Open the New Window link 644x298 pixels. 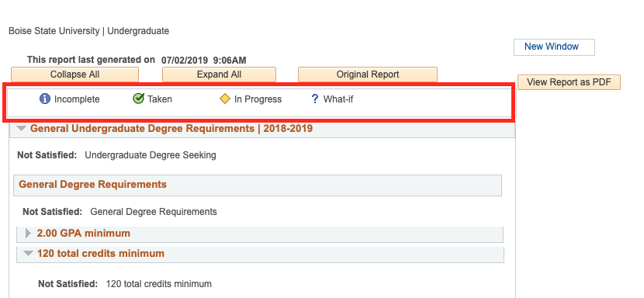point(552,47)
